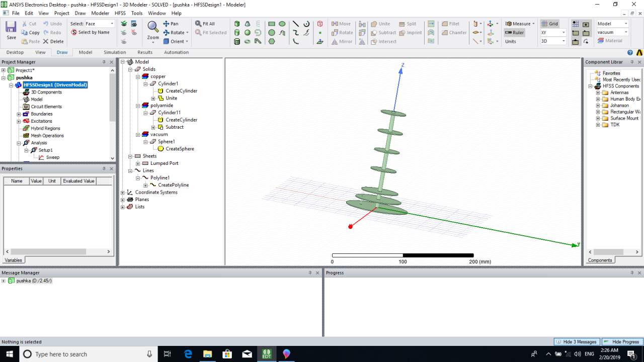Open Microsoft Edge from the taskbar
Image resolution: width=644 pixels, height=362 pixels.
click(188, 354)
